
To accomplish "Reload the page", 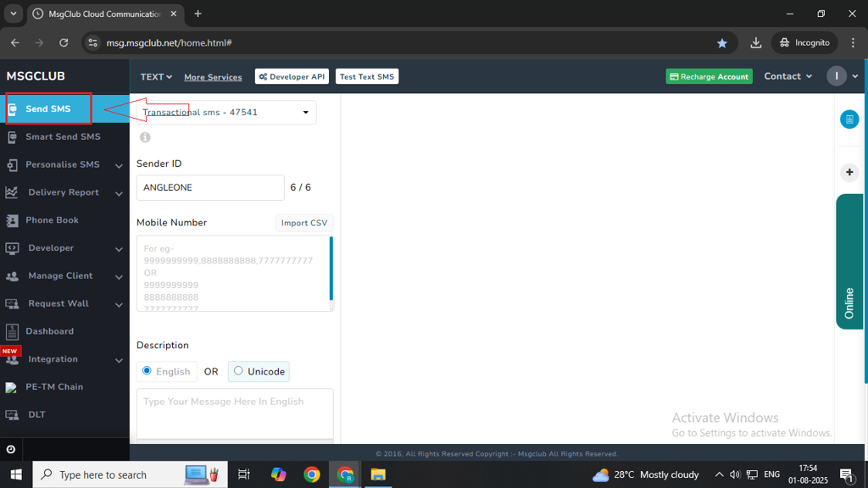I will coord(64,42).
